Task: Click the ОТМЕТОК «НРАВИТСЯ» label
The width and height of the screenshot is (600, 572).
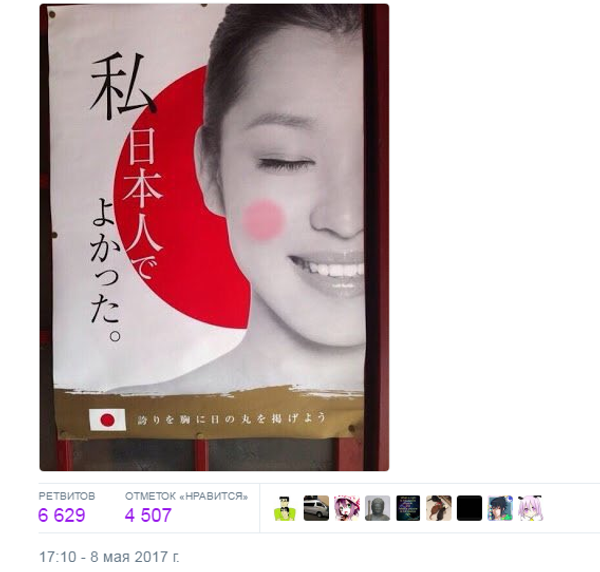Action: [x=186, y=496]
